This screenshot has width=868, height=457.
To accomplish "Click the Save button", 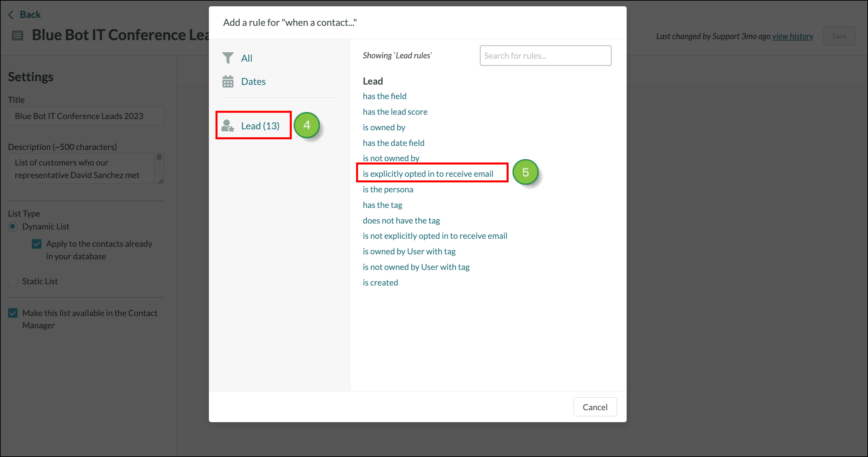I will coord(839,36).
